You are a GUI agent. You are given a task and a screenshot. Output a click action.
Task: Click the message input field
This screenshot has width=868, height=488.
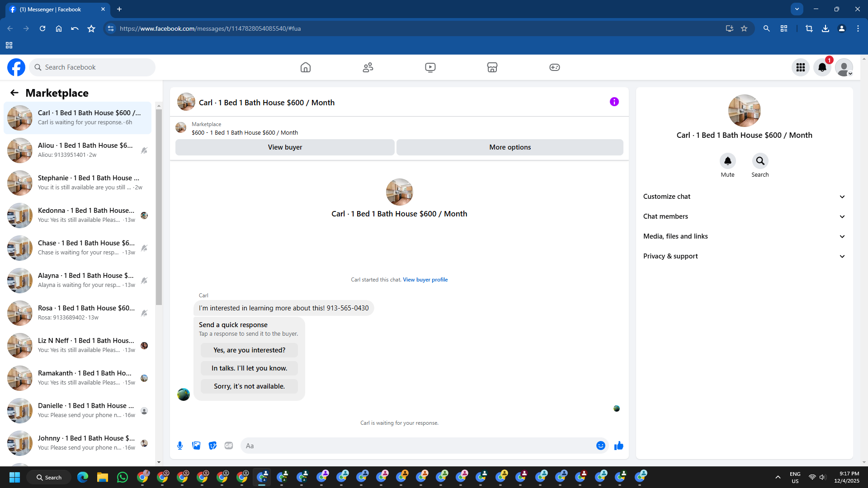(x=418, y=446)
